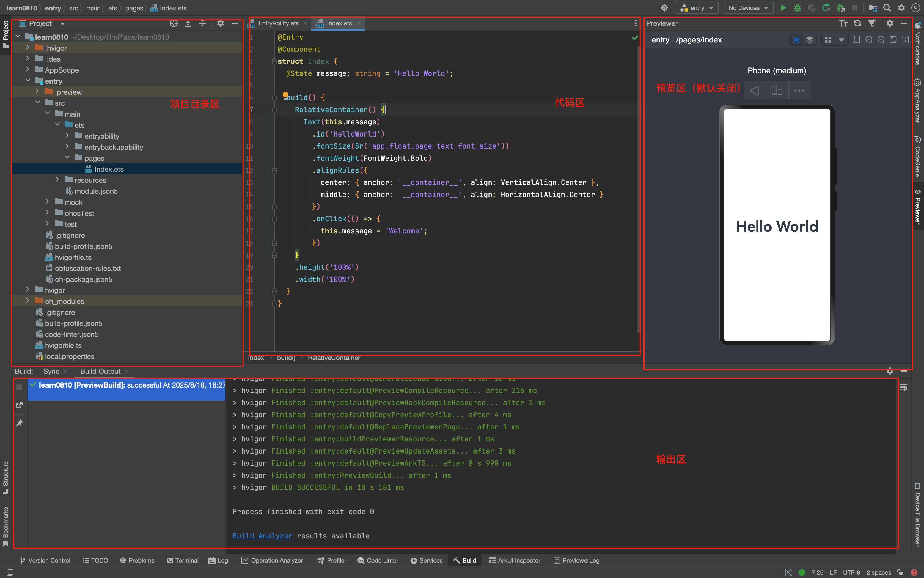This screenshot has height=578, width=924.
Task: Open the user account avatar
Action: [915, 8]
